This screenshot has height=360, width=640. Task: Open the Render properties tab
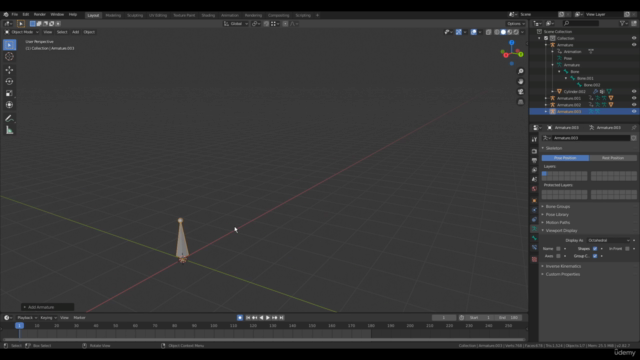click(x=534, y=151)
